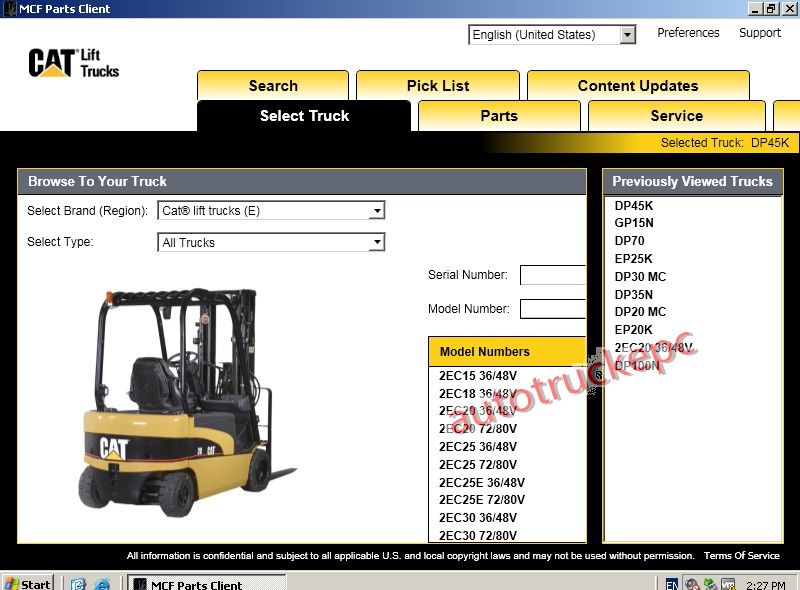Screen dimensions: 800x590
Task: Click the taskbar clock showing 2:27 PM
Action: [765, 584]
